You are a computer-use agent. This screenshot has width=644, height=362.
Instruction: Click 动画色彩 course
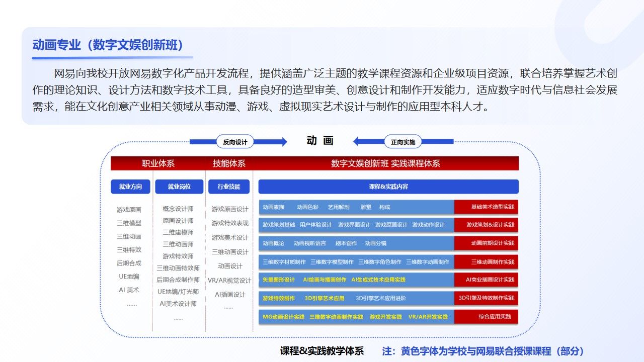coord(307,207)
